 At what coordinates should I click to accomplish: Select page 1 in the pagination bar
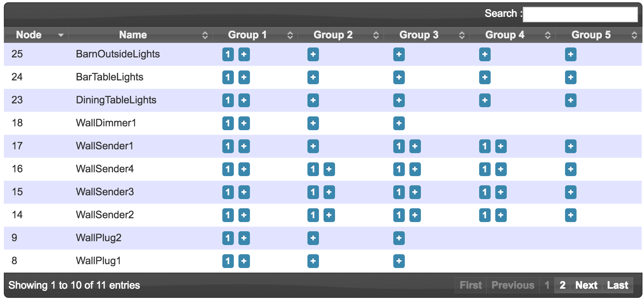click(x=547, y=285)
